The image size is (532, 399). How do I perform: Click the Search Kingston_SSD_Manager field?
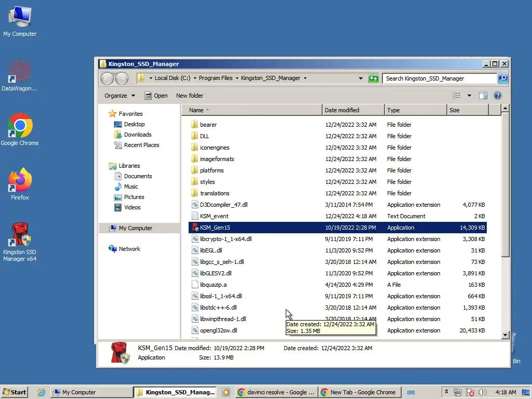coord(440,78)
